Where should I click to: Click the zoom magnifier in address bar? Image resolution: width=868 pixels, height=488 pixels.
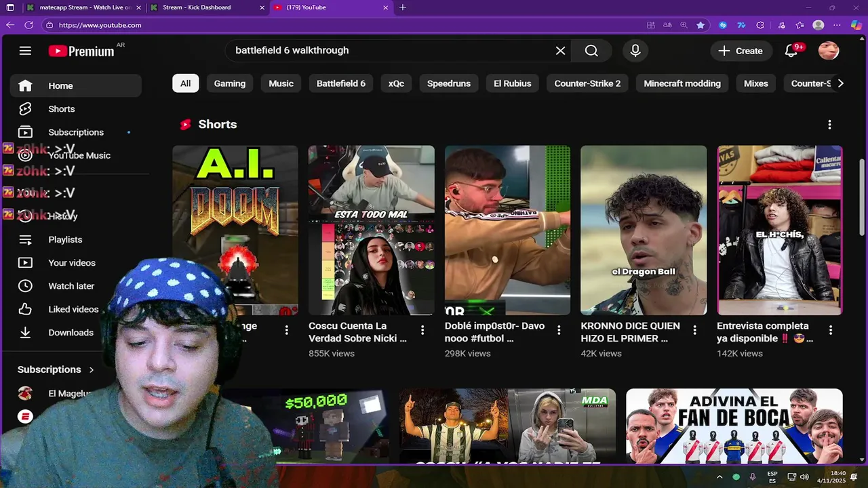coord(684,25)
